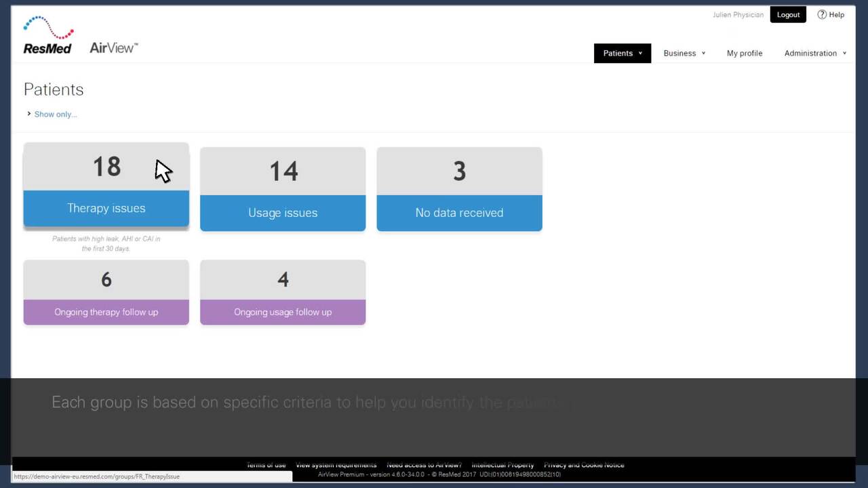The height and width of the screenshot is (488, 868).
Task: Click the Help question mark icon
Action: click(x=822, y=15)
